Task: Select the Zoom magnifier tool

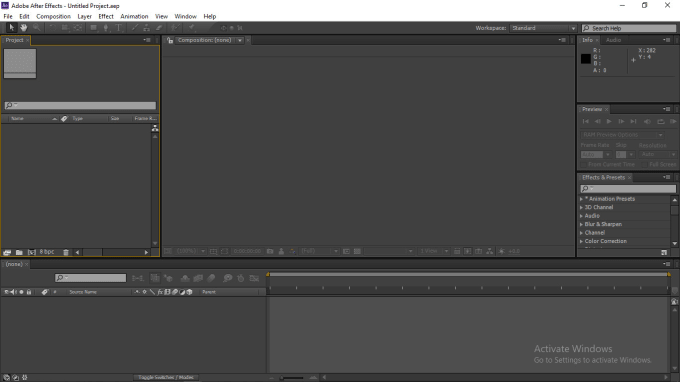Action: tap(37, 28)
